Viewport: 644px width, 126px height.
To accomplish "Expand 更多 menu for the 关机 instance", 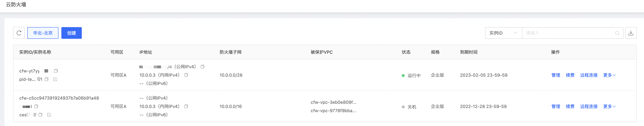I will pos(609,107).
